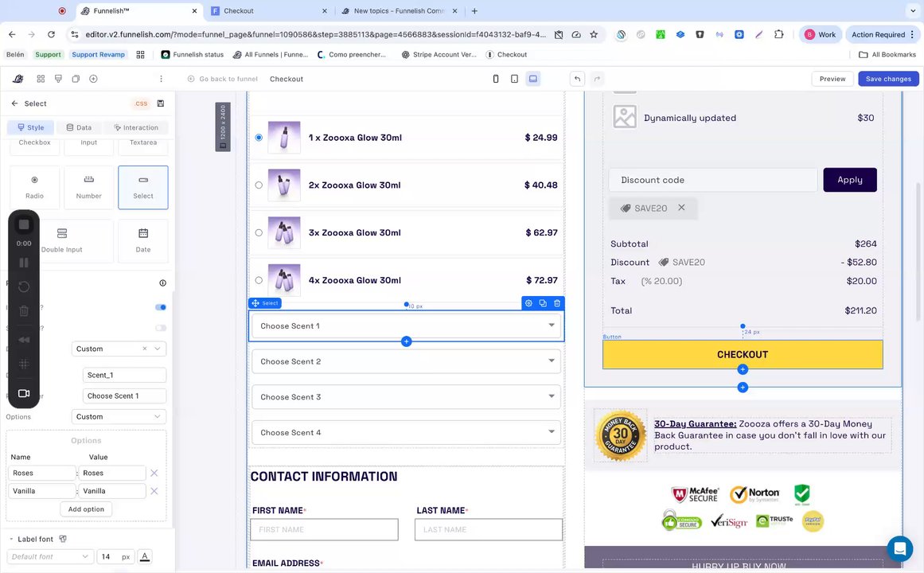Click the Save changes button
924x573 pixels.
888,79
